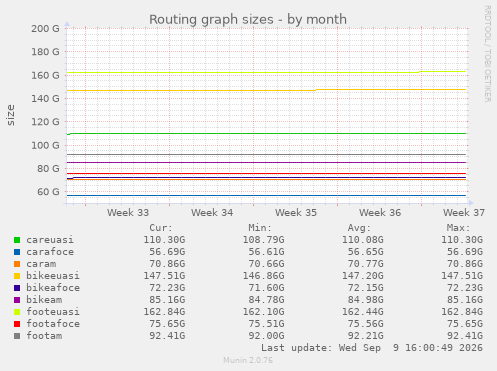The height and width of the screenshot is (371, 497).
Task: Click the blue carafoce legend swatch
Action: tap(17, 252)
